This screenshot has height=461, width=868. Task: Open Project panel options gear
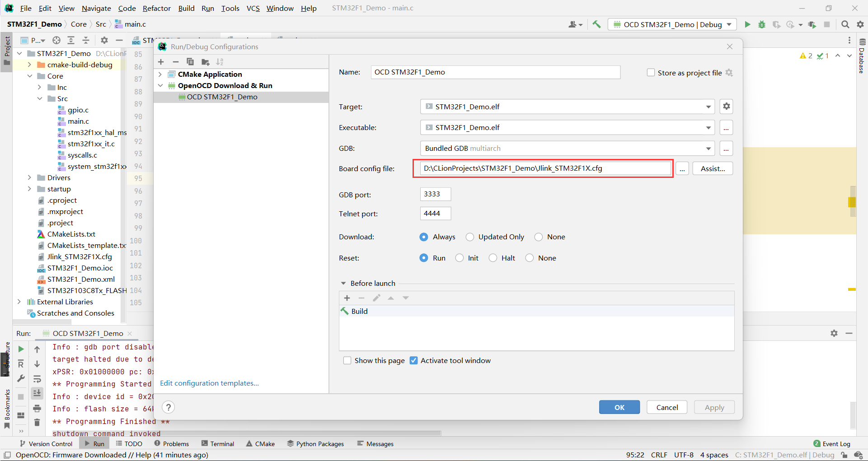(104, 40)
